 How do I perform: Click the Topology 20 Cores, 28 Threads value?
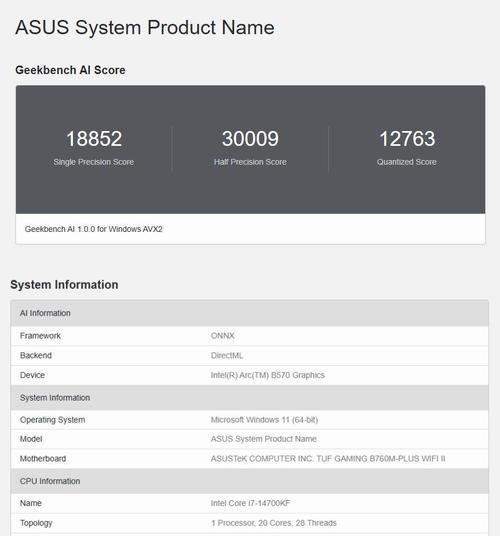273,523
